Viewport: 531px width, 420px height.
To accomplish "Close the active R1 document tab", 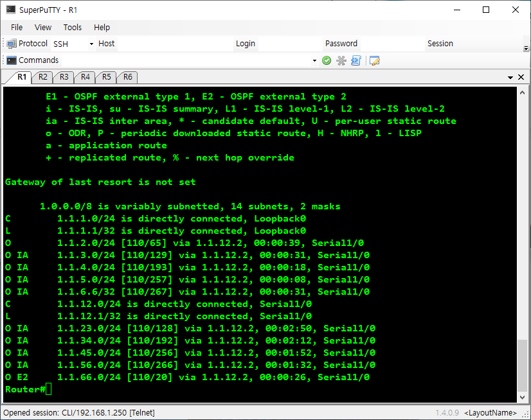I will pyautogui.click(x=521, y=77).
